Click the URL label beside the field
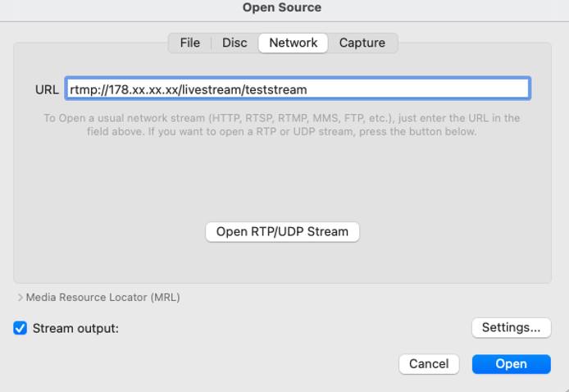This screenshot has height=392, width=569. [47, 89]
